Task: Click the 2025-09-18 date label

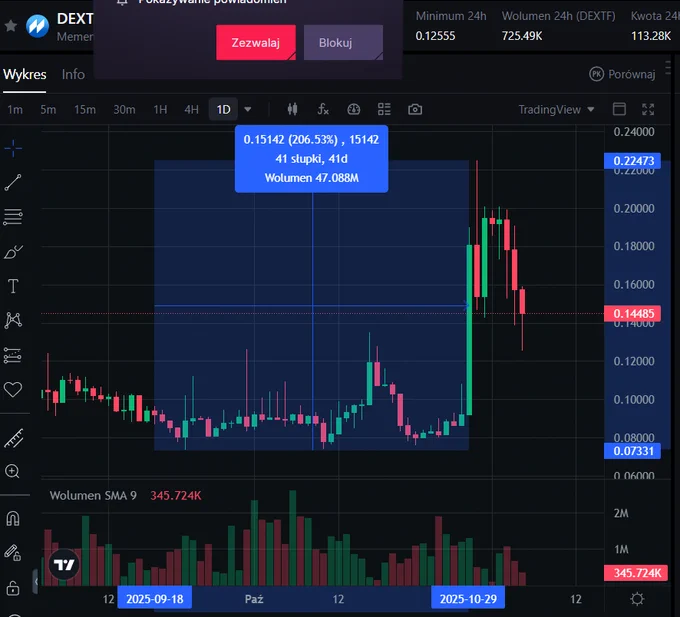Action: (154, 599)
